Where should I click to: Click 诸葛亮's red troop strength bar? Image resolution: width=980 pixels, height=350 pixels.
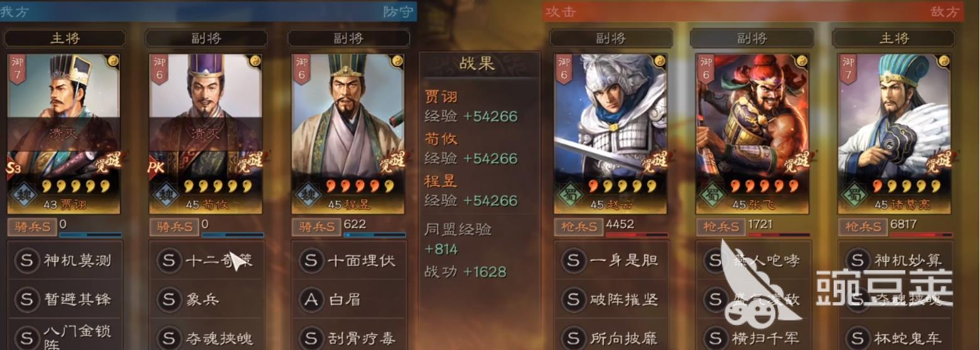918,235
